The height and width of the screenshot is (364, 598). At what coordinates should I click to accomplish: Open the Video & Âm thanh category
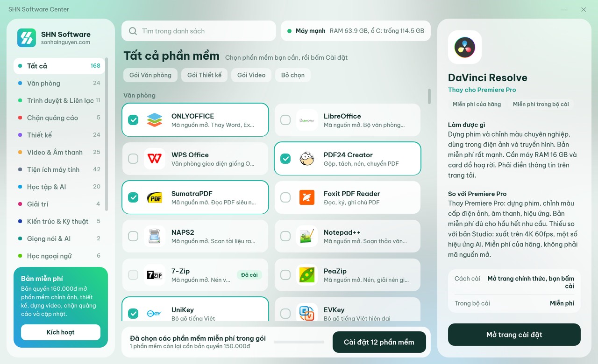click(59, 152)
